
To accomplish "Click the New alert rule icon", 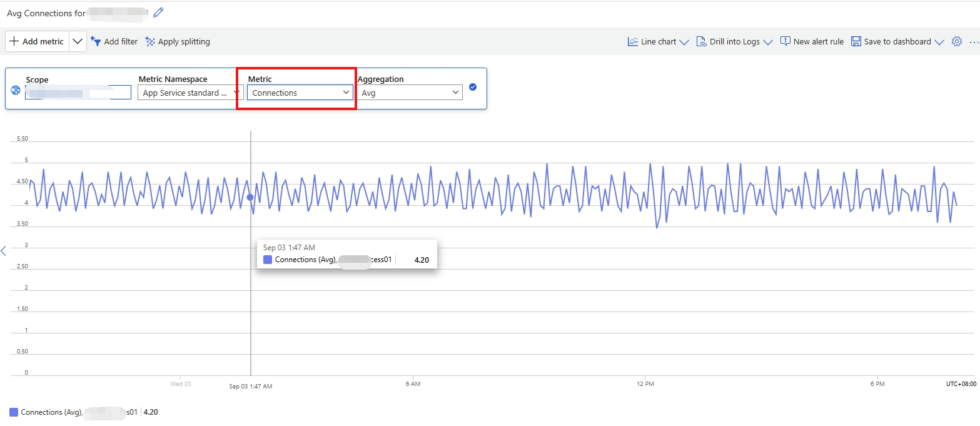I will point(786,41).
